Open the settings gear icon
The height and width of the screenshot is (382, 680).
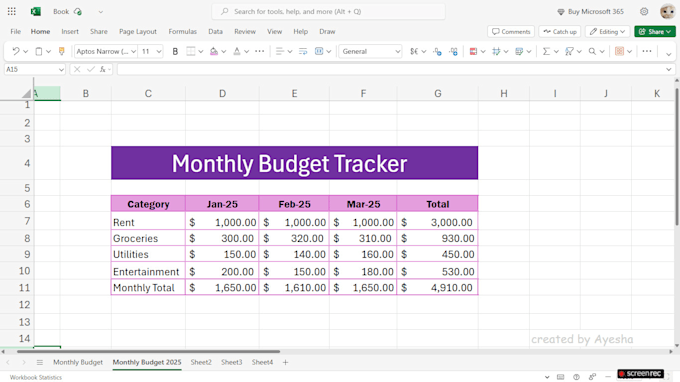tap(644, 12)
